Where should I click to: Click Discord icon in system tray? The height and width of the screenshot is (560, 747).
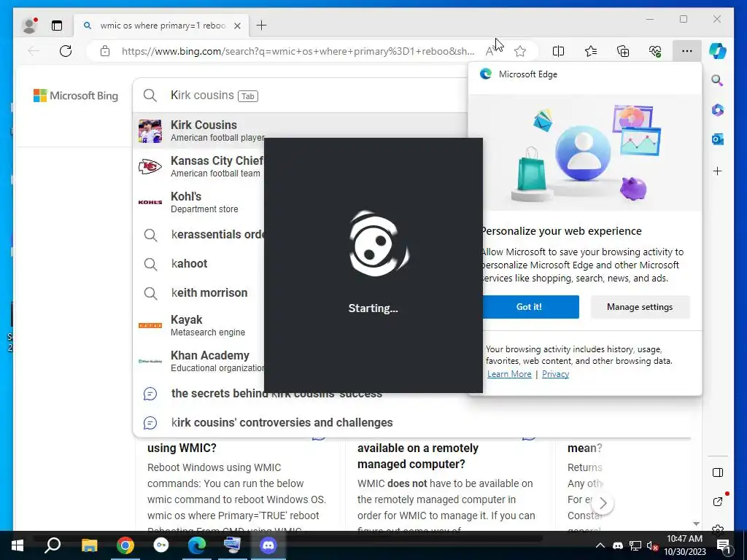point(618,545)
